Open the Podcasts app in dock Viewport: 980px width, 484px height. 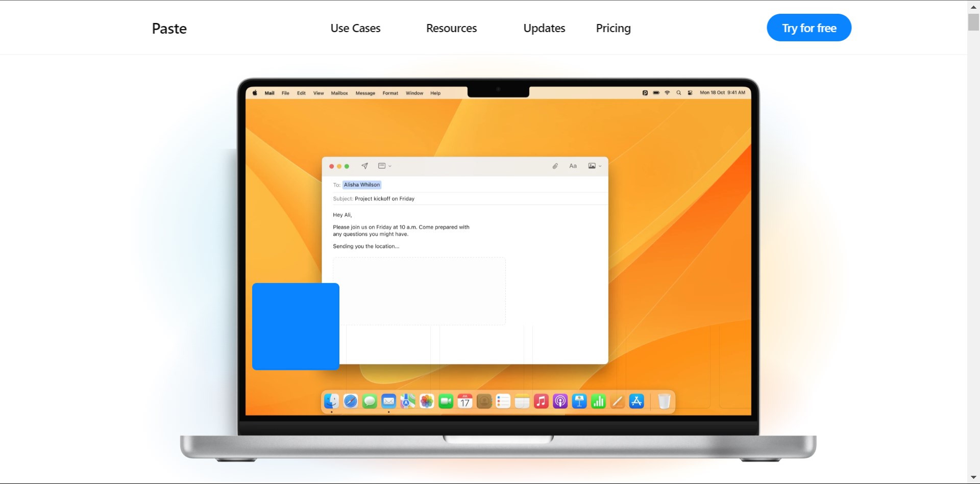point(560,402)
